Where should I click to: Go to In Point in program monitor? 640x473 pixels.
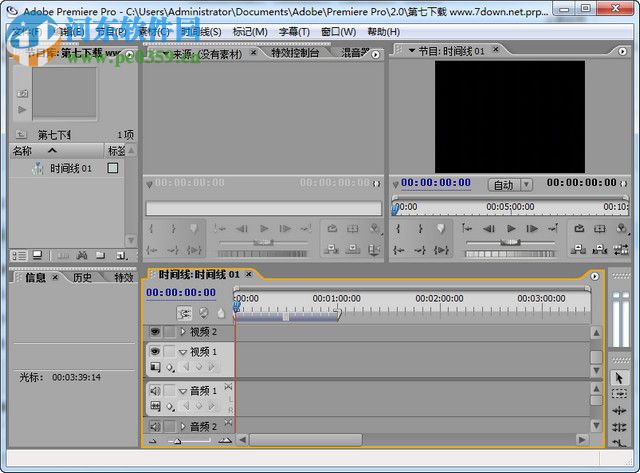point(398,250)
